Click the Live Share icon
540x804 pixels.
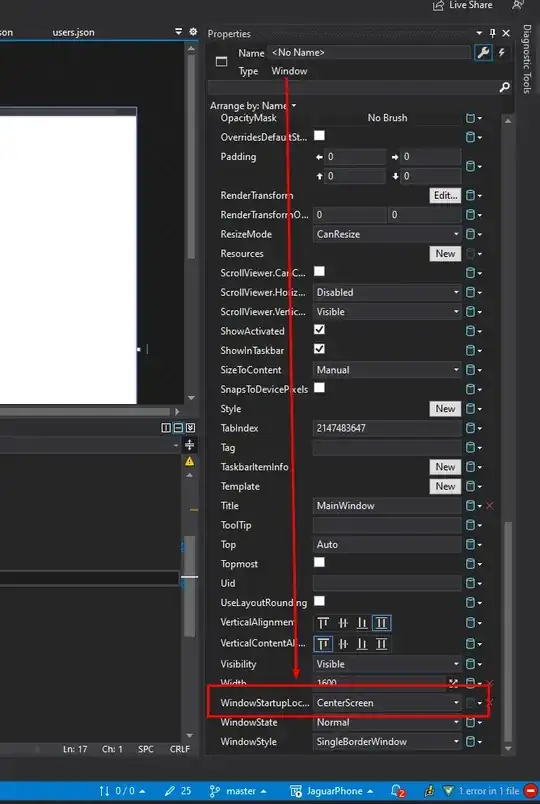438,5
